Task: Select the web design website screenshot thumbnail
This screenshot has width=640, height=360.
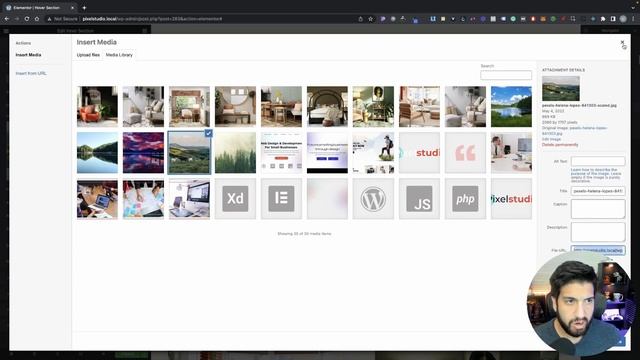Action: click(281, 153)
